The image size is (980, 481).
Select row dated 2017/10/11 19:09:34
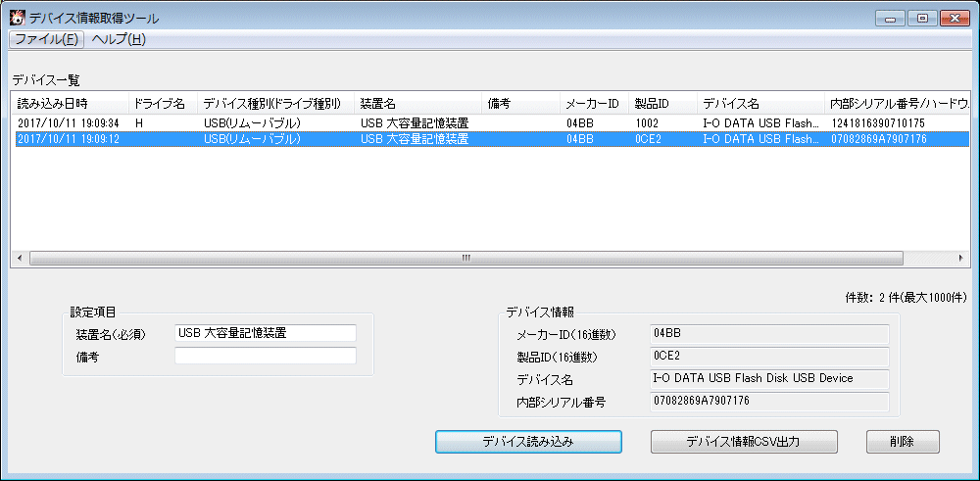coord(490,123)
